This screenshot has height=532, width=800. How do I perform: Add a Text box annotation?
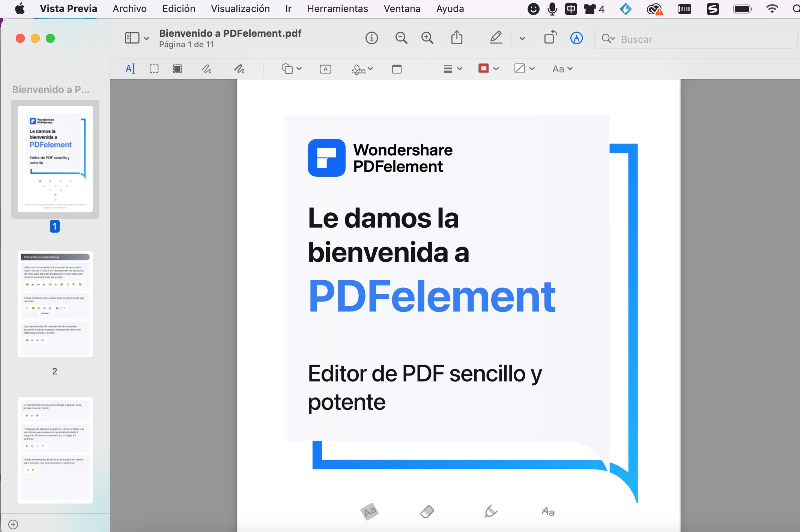pos(325,69)
